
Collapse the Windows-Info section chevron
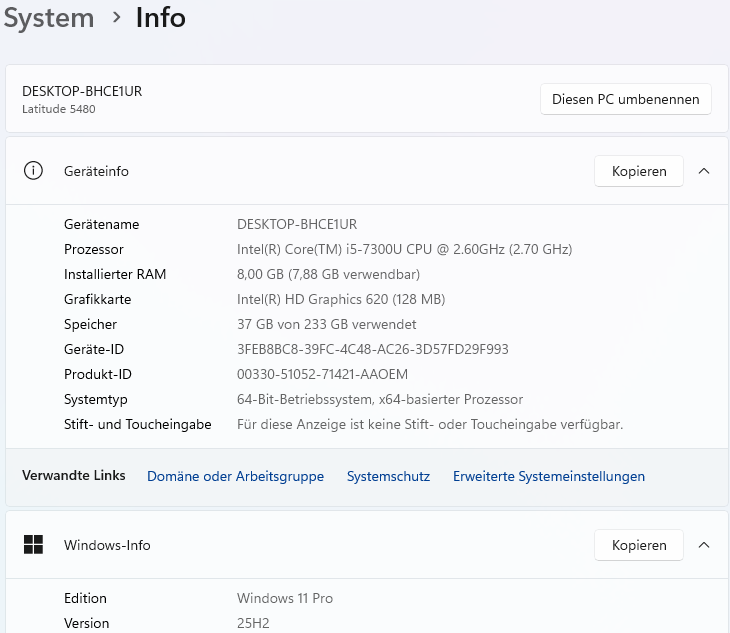(x=704, y=545)
